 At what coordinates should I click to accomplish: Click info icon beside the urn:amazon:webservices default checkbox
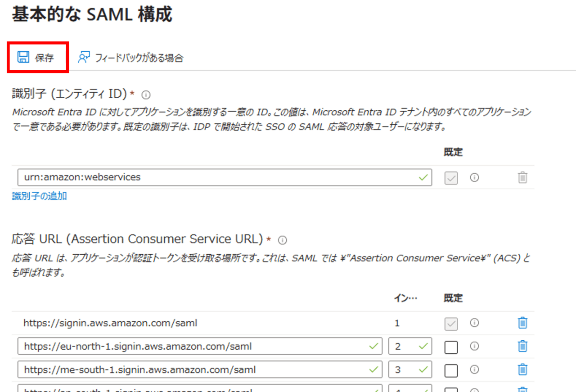coord(474,178)
